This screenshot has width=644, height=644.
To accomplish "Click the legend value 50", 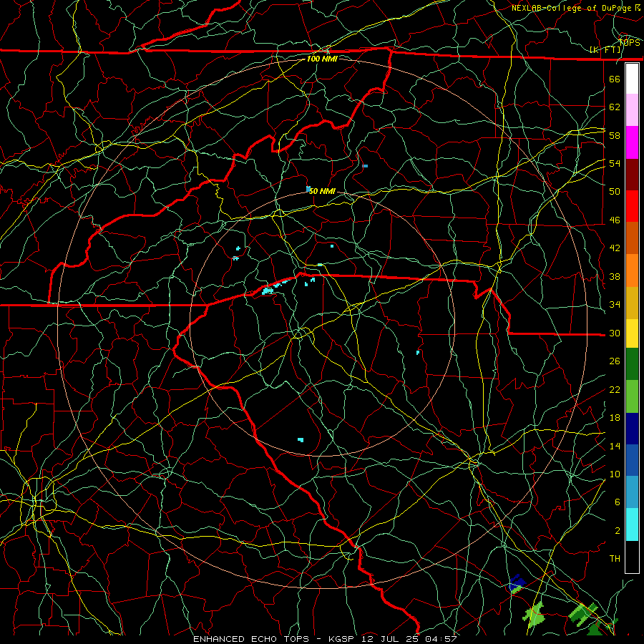I will click(x=615, y=191).
